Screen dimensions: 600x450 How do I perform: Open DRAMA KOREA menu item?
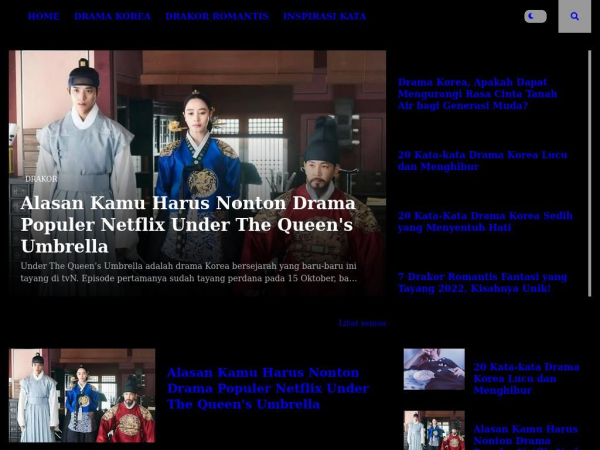point(112,16)
